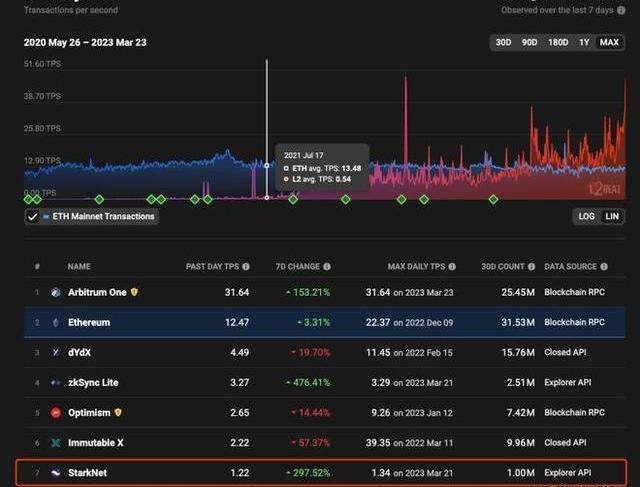
Task: Click info icon beside Past Day TPS
Action: pos(246,267)
